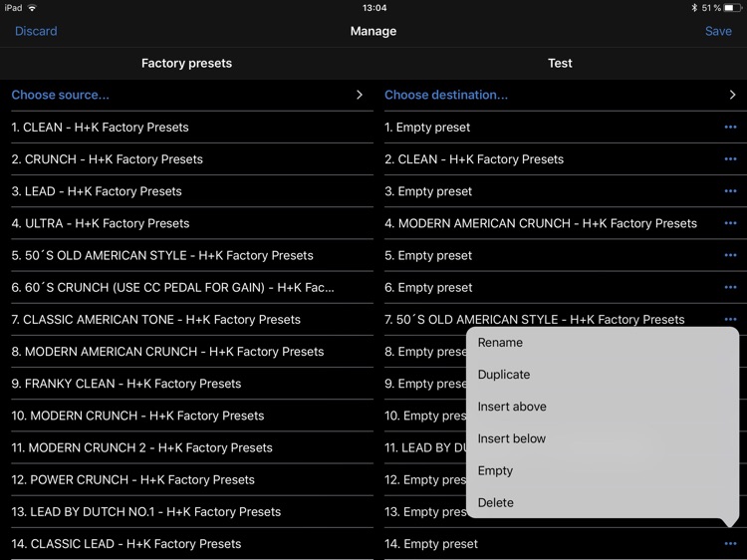Tap the Wi-Fi icon in status bar
Viewport: 747px width, 560px height.
click(x=32, y=8)
